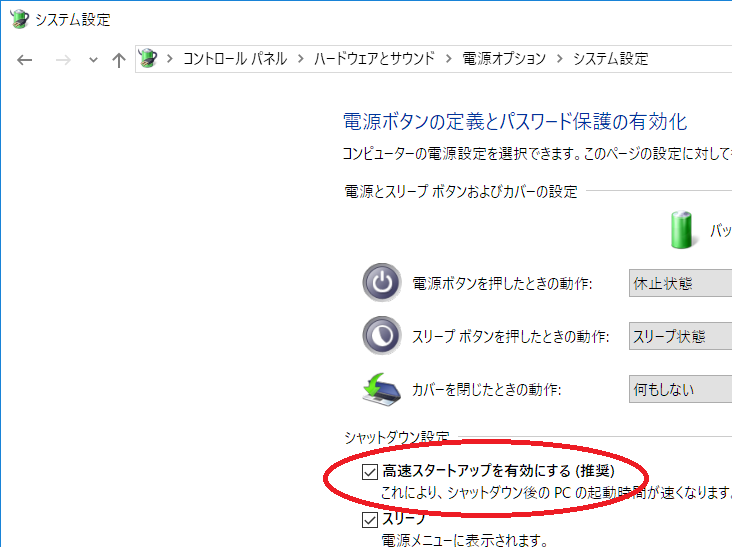732x547 pixels.
Task: Click システム設定 breadcrumb
Action: coord(611,59)
